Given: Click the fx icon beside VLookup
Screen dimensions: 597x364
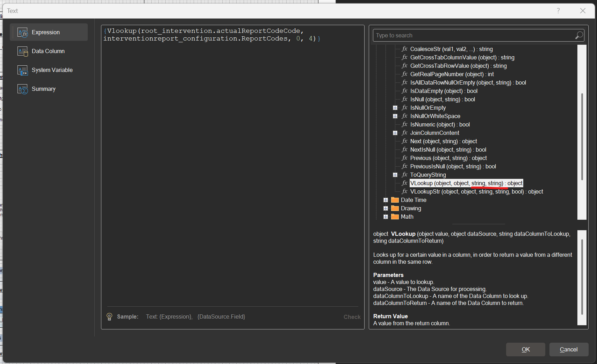Looking at the screenshot, I should click(x=405, y=183).
